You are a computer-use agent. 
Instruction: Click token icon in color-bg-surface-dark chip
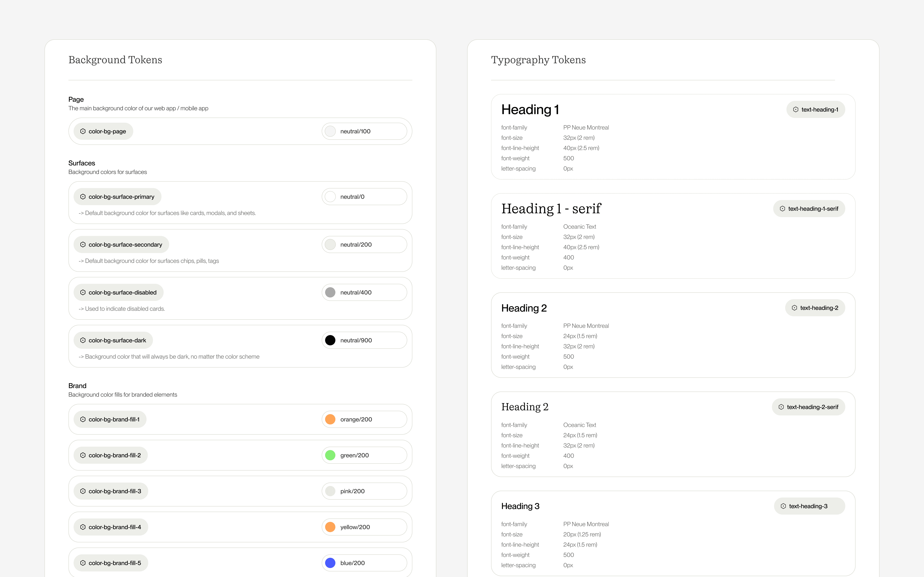point(83,340)
